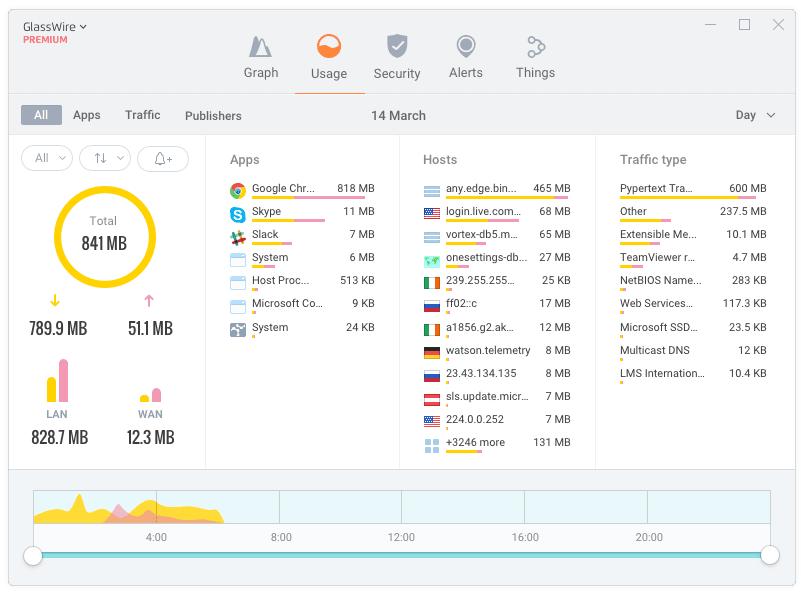
Task: Click icon beside any.edge.bin host
Action: pyautogui.click(x=432, y=191)
